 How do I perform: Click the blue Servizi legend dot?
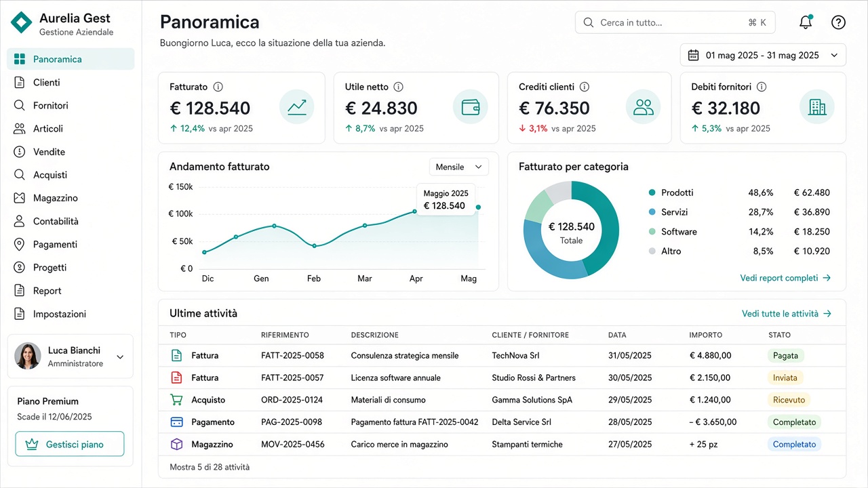pos(652,212)
